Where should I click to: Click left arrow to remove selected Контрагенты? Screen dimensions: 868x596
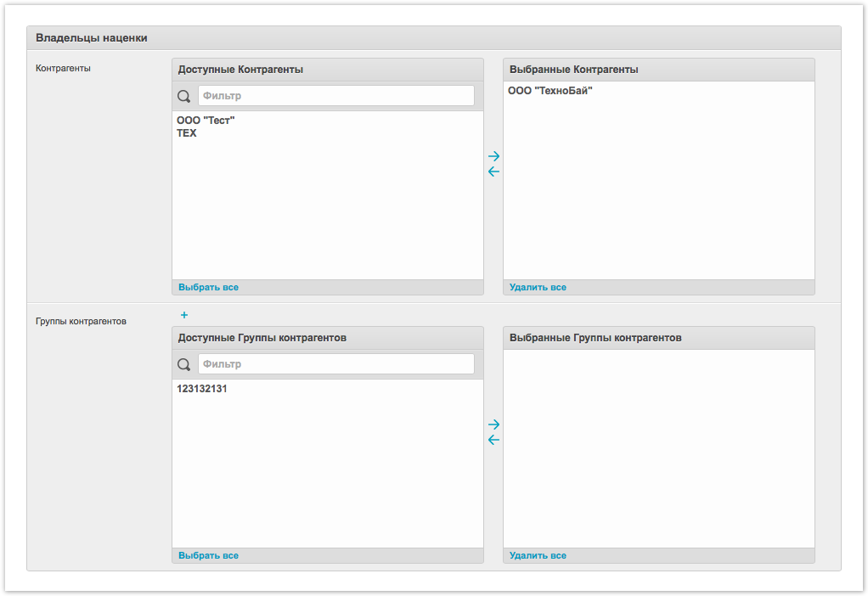(493, 171)
